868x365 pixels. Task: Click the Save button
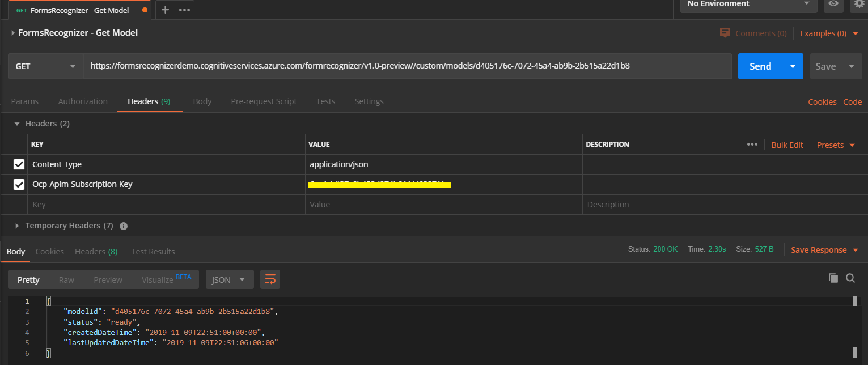[x=825, y=66]
